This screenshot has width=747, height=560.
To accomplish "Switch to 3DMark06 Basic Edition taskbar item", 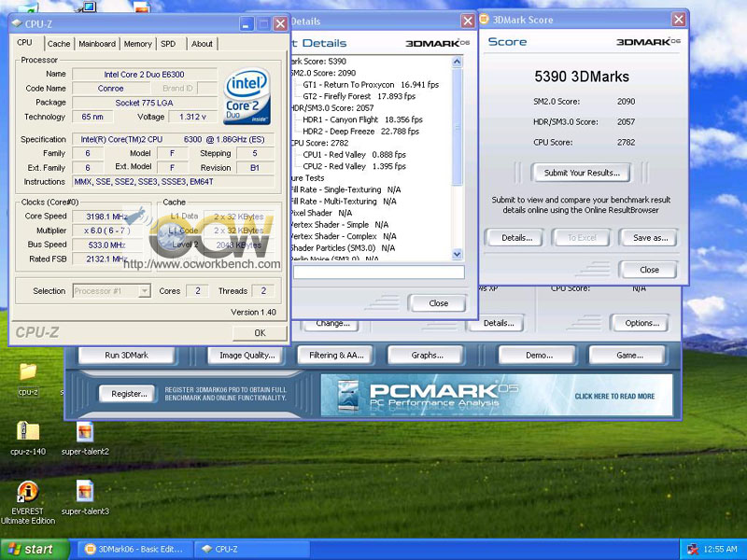I will click(135, 549).
